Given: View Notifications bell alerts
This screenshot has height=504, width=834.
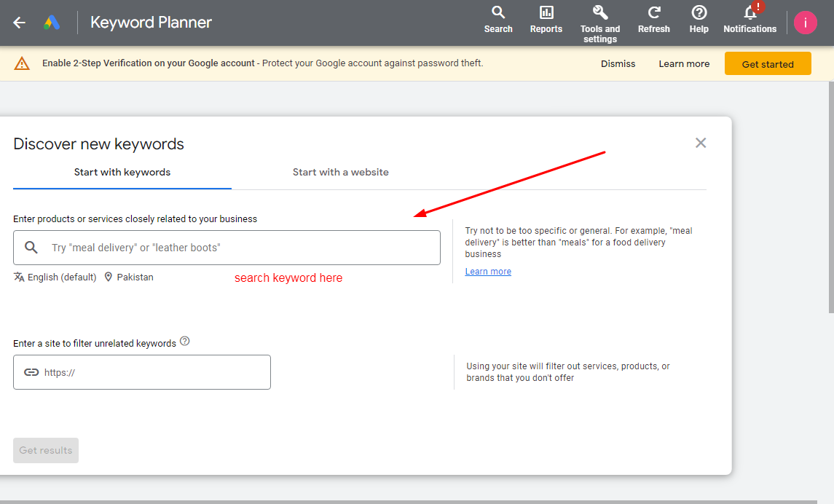Looking at the screenshot, I should [x=750, y=20].
